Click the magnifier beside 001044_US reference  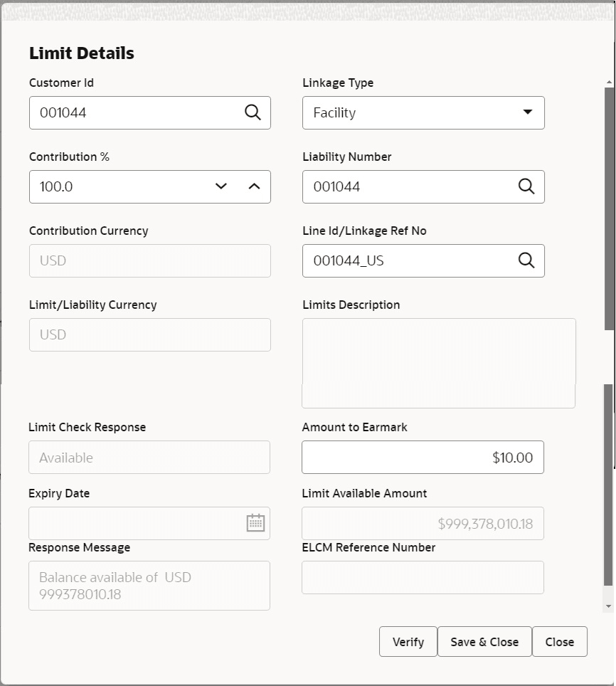[x=526, y=260]
